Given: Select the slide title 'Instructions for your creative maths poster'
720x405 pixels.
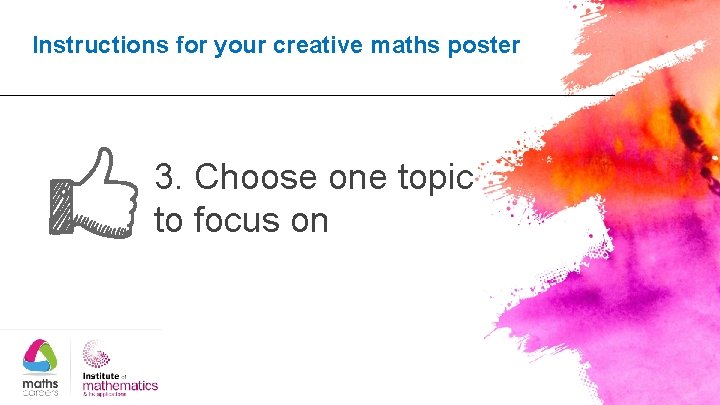Looking at the screenshot, I should pos(276,45).
